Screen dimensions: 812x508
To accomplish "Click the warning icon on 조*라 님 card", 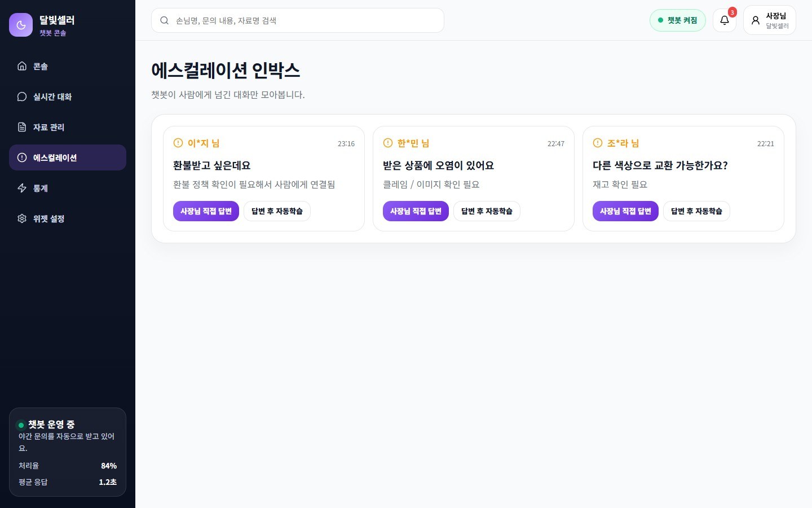I will [598, 143].
